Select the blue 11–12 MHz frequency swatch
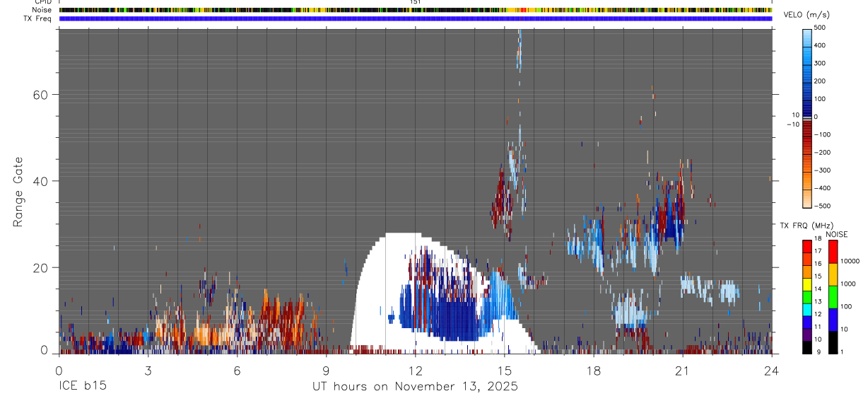Viewport: 868px width, 401px height. tap(807, 322)
